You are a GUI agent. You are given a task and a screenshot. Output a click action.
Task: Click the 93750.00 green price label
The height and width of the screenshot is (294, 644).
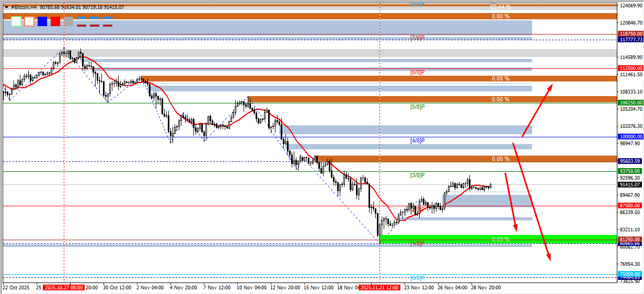point(630,171)
